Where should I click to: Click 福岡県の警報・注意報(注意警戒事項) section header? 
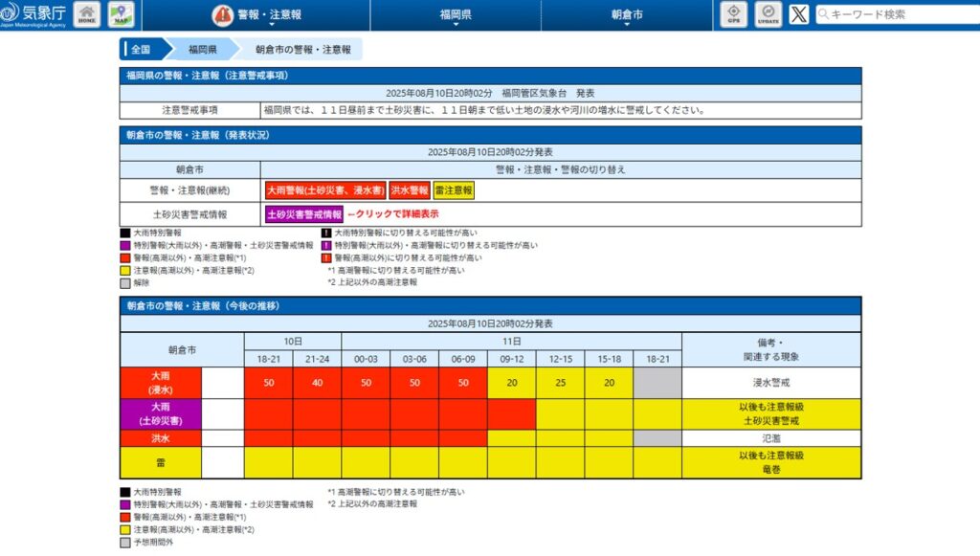point(491,76)
